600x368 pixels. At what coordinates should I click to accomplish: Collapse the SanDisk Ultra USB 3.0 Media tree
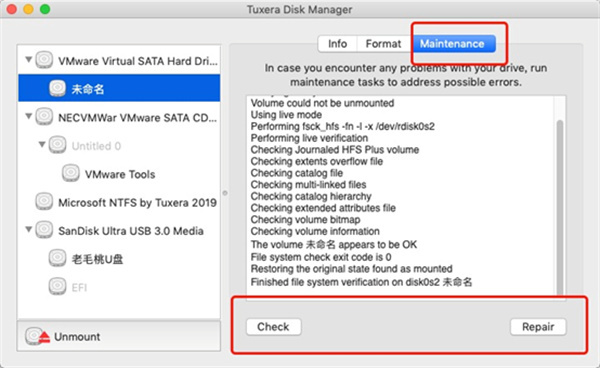tap(28, 229)
